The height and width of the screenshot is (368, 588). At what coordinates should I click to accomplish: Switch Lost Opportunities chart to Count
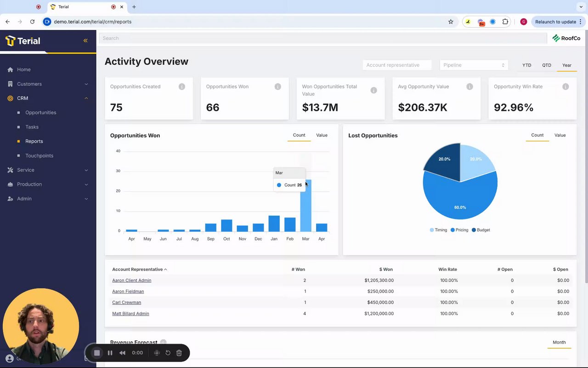point(537,135)
